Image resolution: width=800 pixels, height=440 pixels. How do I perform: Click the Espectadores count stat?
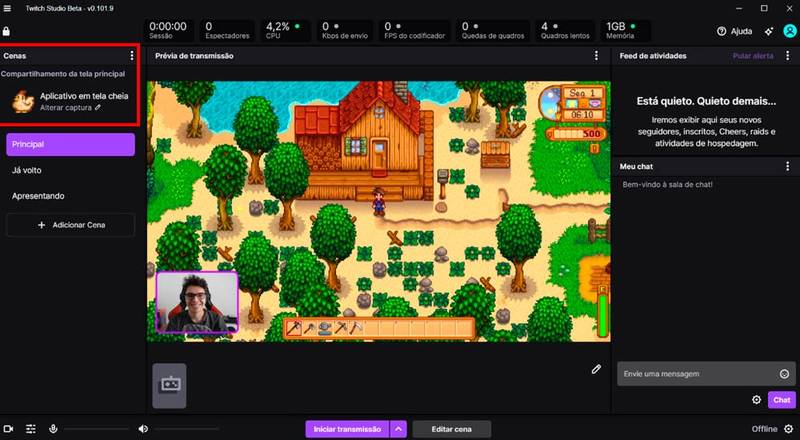click(x=227, y=31)
